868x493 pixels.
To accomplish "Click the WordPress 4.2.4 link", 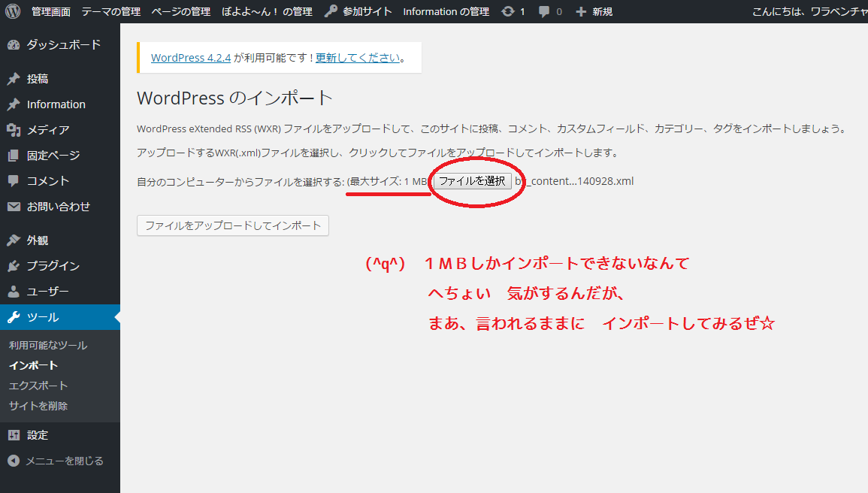I will 191,58.
